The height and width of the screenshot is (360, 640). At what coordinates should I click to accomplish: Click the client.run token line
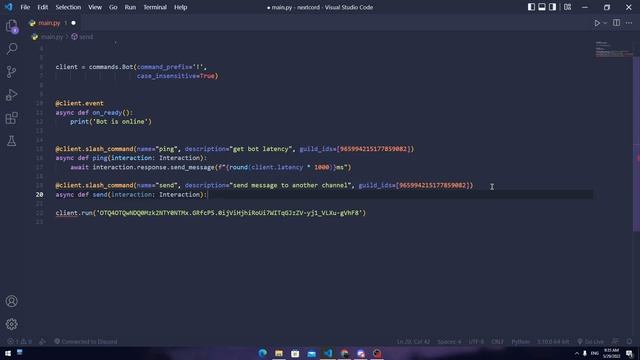coord(211,213)
